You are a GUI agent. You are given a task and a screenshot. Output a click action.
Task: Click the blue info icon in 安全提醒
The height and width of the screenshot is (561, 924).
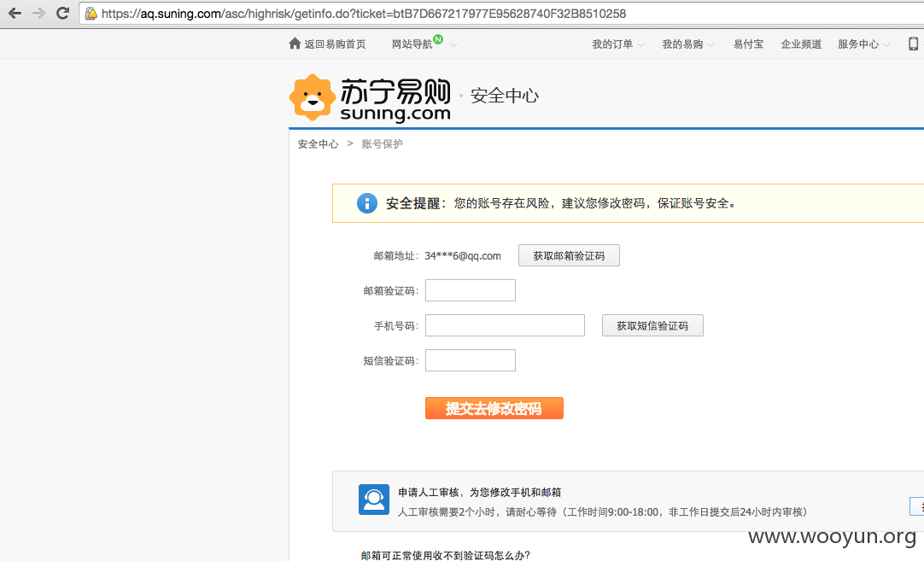(x=367, y=203)
